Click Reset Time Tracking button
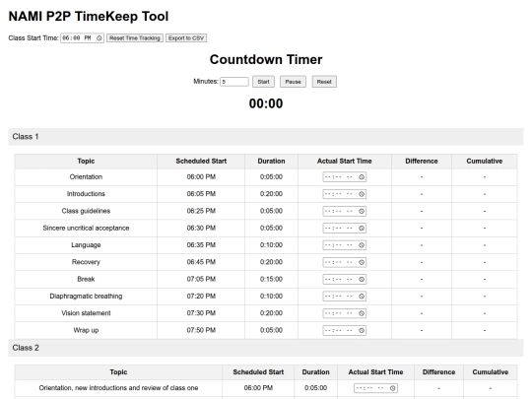The image size is (532, 399). [x=135, y=38]
